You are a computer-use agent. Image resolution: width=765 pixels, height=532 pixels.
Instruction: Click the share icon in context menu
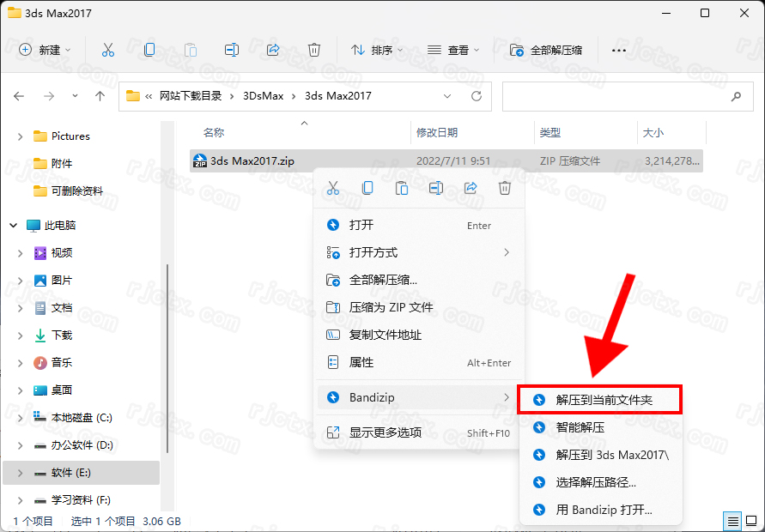(471, 188)
